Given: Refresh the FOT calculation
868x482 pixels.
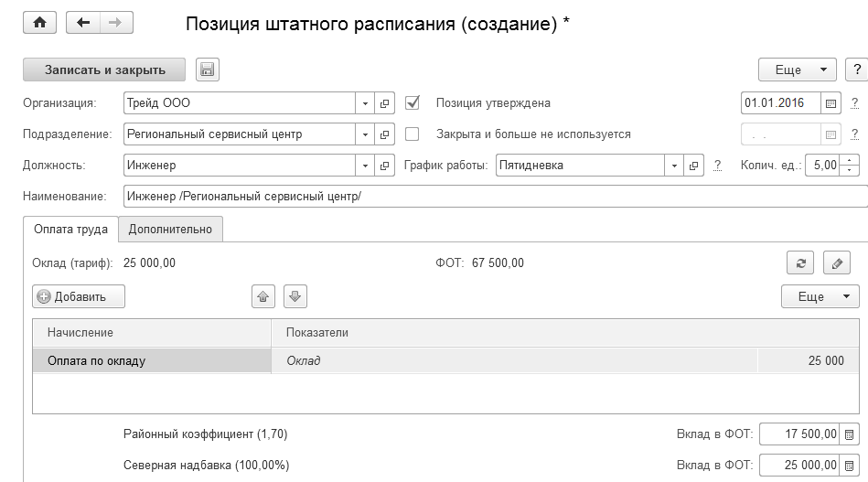Looking at the screenshot, I should 800,263.
